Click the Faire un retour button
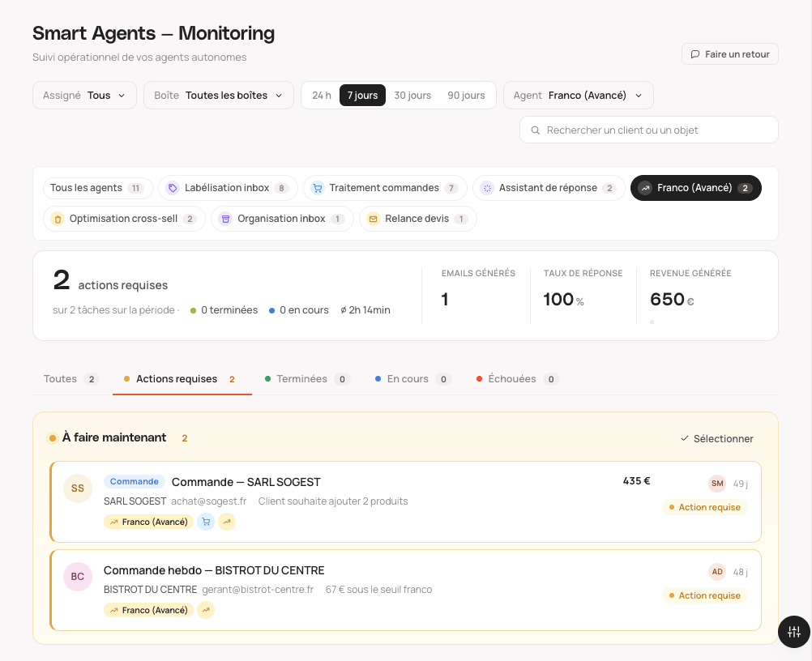 [x=730, y=54]
